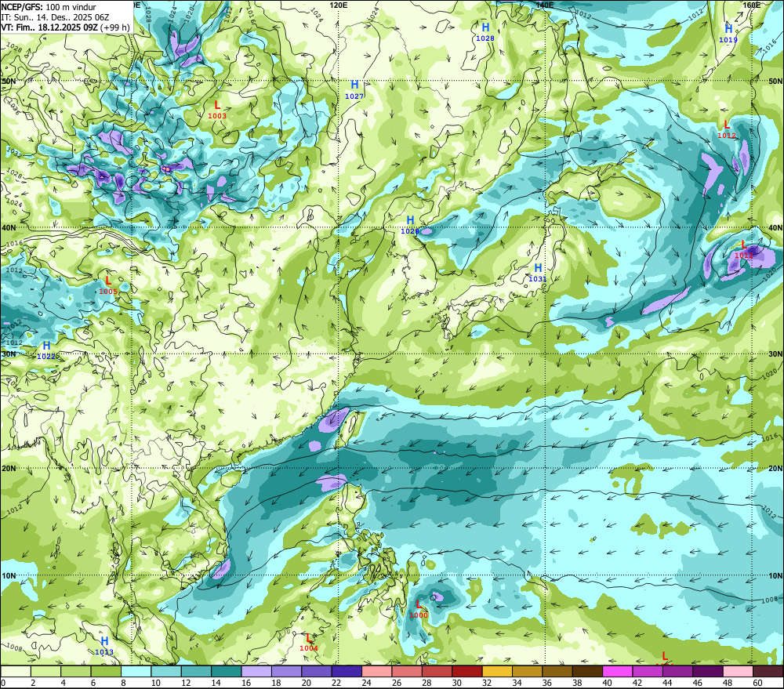Screen dimensions: 784x689
Task: Click the red L marker labeled 1004
Action: pyautogui.click(x=309, y=638)
